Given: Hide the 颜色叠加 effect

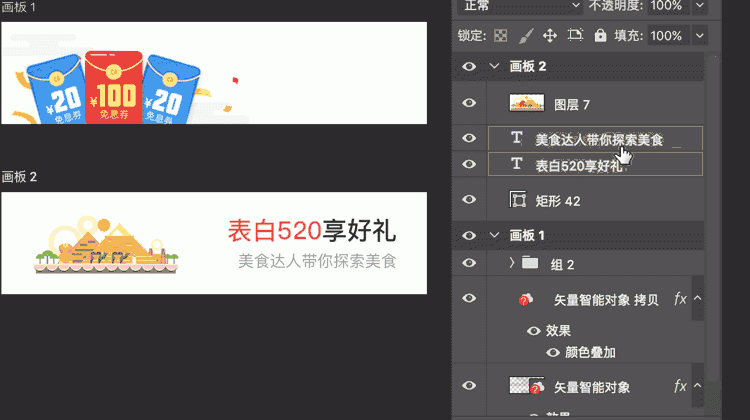Looking at the screenshot, I should 552,352.
